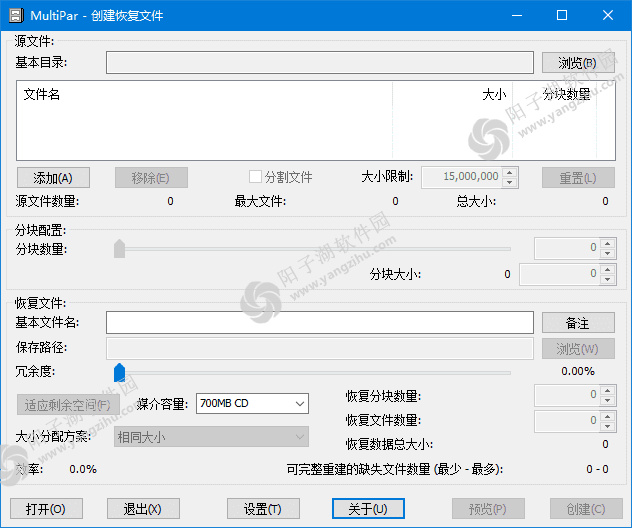Click the 基本文件名 text field
This screenshot has width=632, height=528.
click(x=320, y=322)
